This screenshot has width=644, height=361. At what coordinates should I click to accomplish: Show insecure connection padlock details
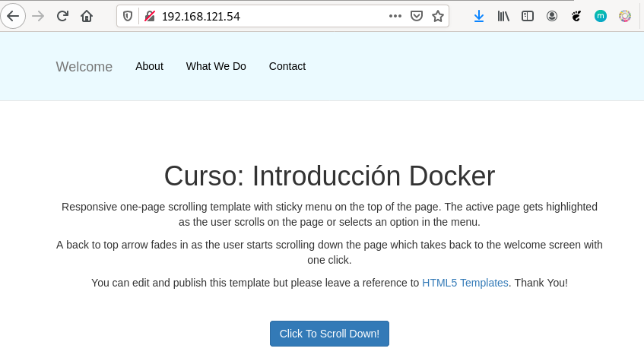click(x=150, y=16)
